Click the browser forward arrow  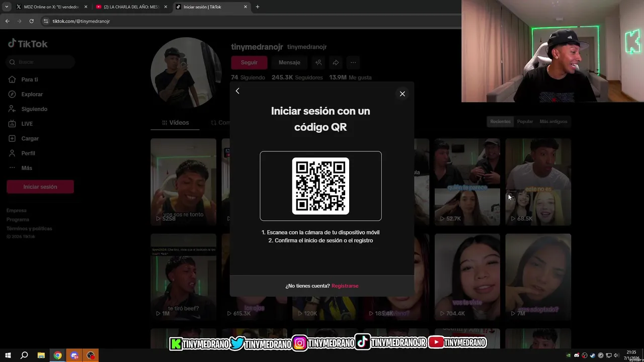(19, 21)
